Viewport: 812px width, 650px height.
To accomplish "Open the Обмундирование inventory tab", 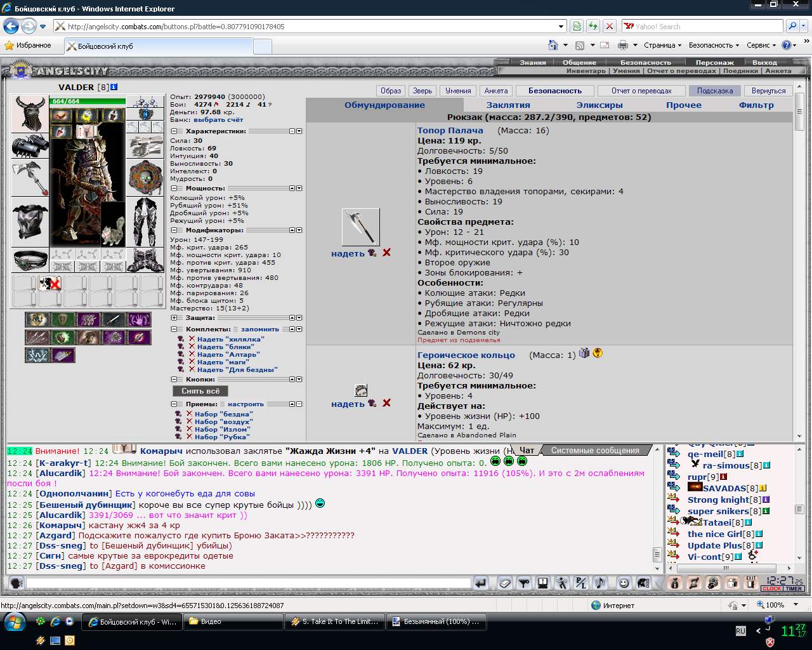I will click(x=384, y=105).
